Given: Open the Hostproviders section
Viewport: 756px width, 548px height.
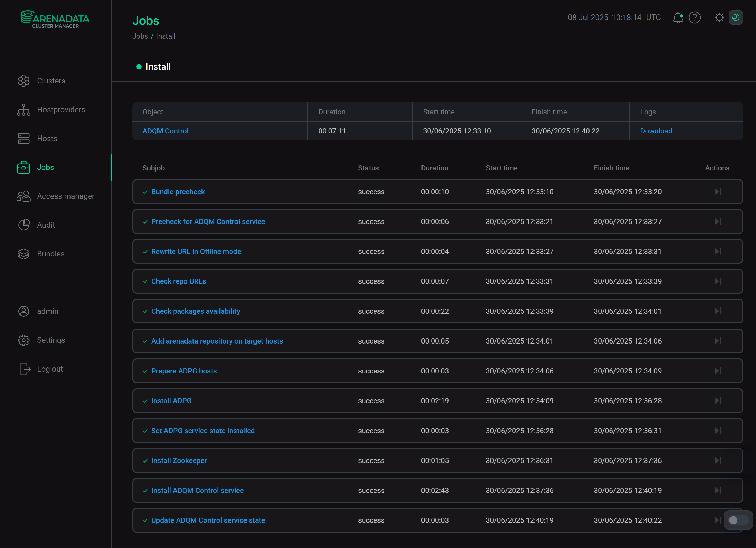Looking at the screenshot, I should [61, 109].
